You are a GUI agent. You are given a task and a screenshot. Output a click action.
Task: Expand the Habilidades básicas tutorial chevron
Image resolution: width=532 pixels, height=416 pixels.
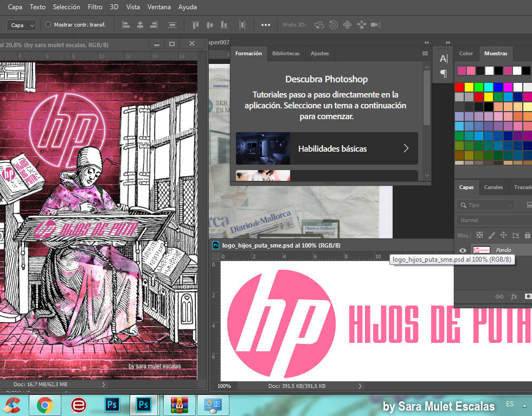pyautogui.click(x=406, y=148)
